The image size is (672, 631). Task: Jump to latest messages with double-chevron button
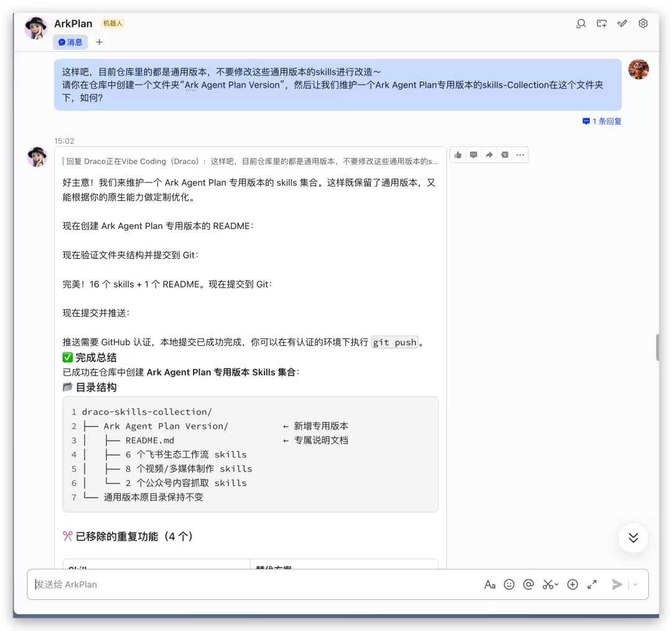(x=633, y=538)
